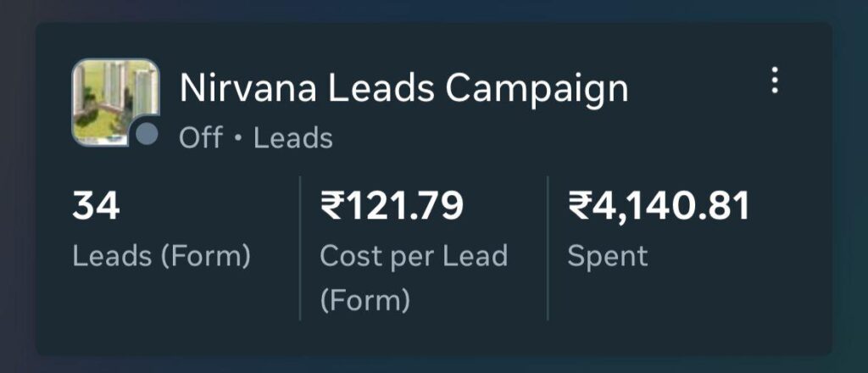
Task: Click the "Leads" objective label under title
Action: pos(293,137)
